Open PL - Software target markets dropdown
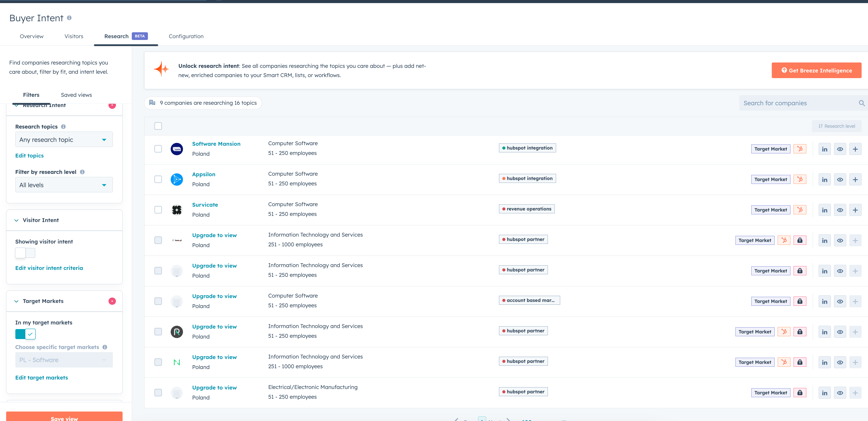Viewport: 868px width, 421px height. click(64, 360)
